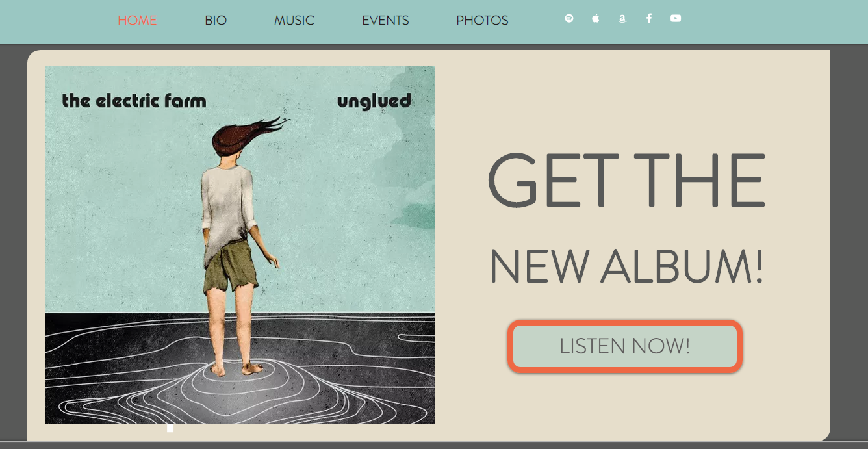Open the EVENTS page
The height and width of the screenshot is (449, 868).
coord(385,20)
